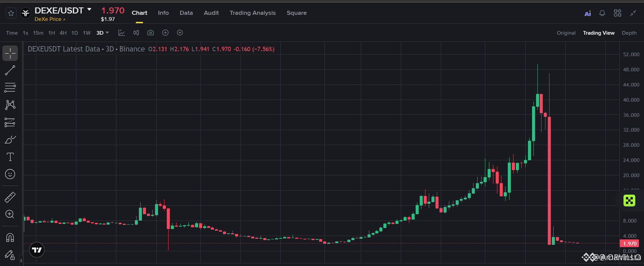The image size is (644, 266).
Task: Switch to the Data tab
Action: [x=186, y=13]
